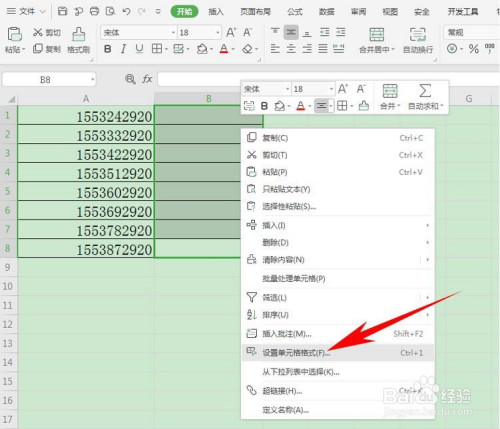Click the decrease indent icon in ribbon
Image resolution: width=500 pixels, height=429 pixels.
[x=324, y=32]
